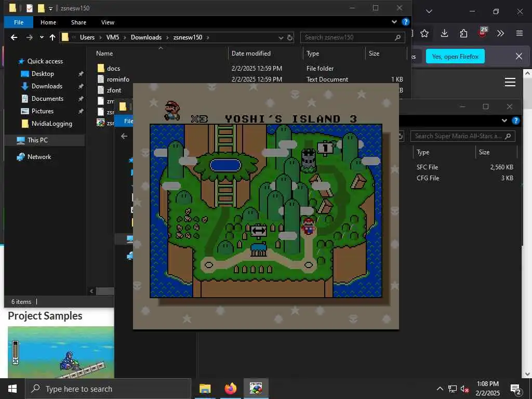Image resolution: width=532 pixels, height=399 pixels.
Task: Click the Quick Access Toolbar properties icon
Action: coord(30,8)
